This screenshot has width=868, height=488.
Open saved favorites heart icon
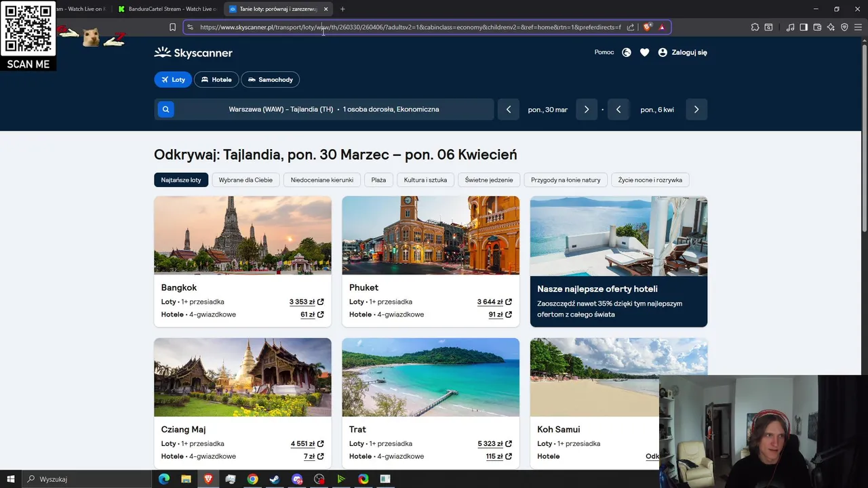(x=644, y=52)
